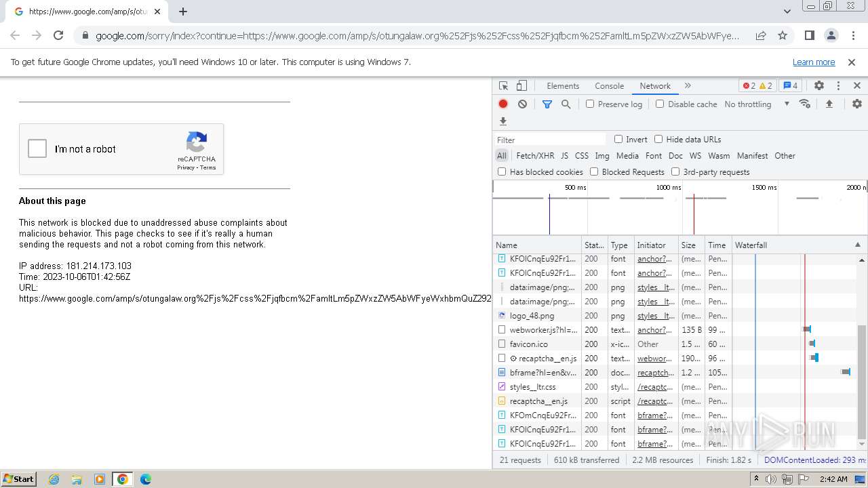Screen dimensions: 868x488
Task: Clear the network log
Action: click(522, 104)
